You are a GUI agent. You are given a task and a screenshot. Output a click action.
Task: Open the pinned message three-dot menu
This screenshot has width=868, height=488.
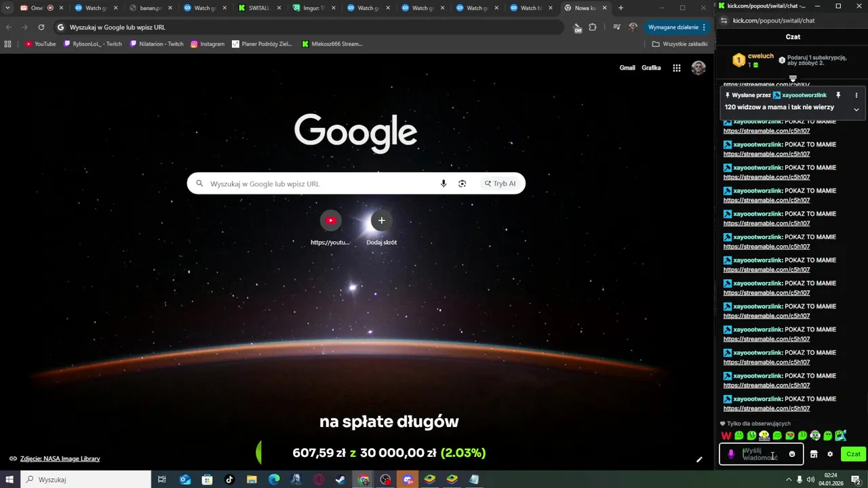[x=856, y=96]
